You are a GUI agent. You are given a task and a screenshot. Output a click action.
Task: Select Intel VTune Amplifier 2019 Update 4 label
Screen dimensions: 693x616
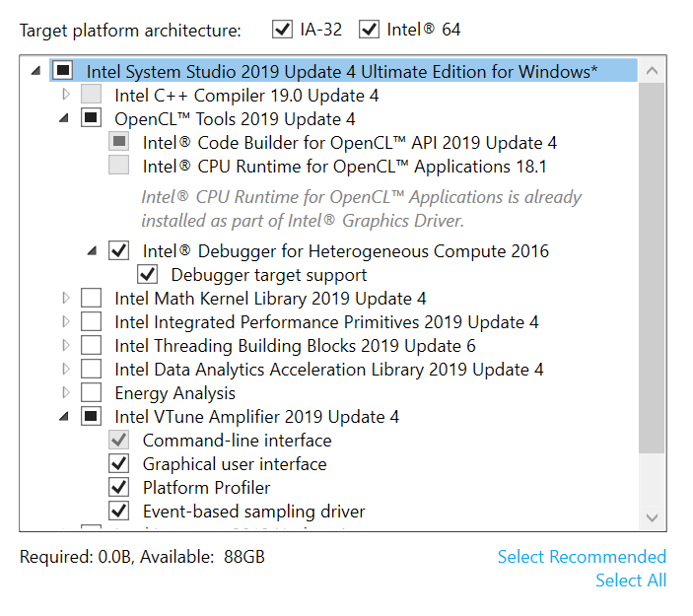pyautogui.click(x=256, y=417)
